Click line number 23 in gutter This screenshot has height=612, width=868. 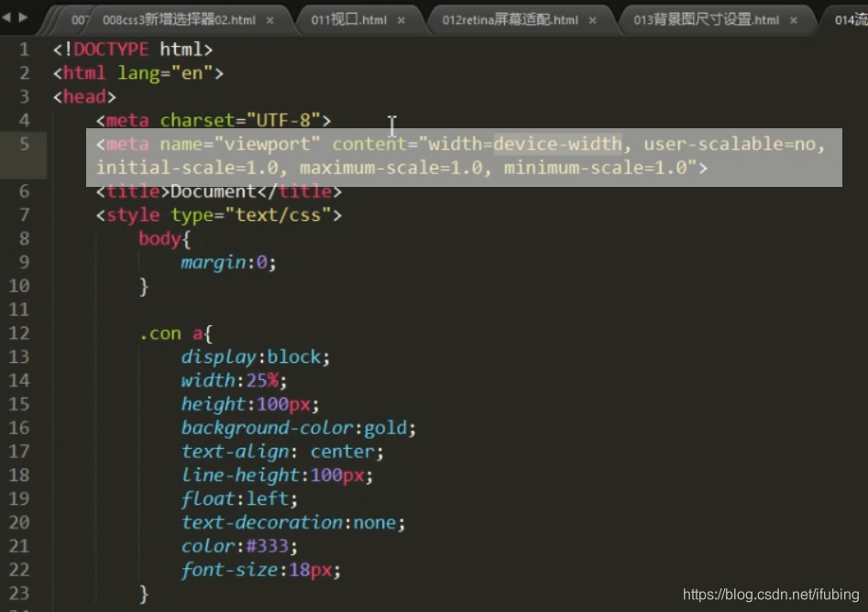(19, 594)
